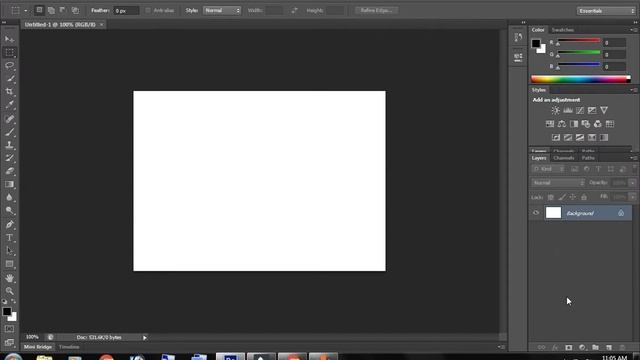Select the Path Selection tool
The height and width of the screenshot is (360, 640).
click(9, 251)
